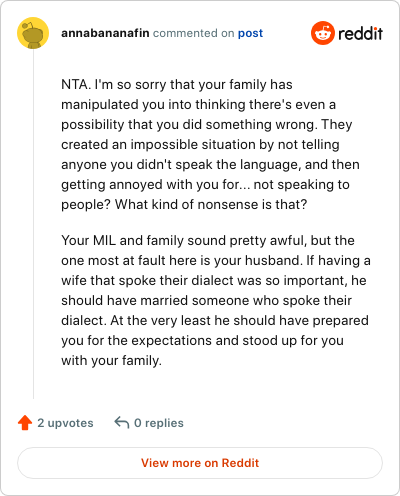
Task: Click the phrase "one most at fault here"
Action: [x=129, y=260]
